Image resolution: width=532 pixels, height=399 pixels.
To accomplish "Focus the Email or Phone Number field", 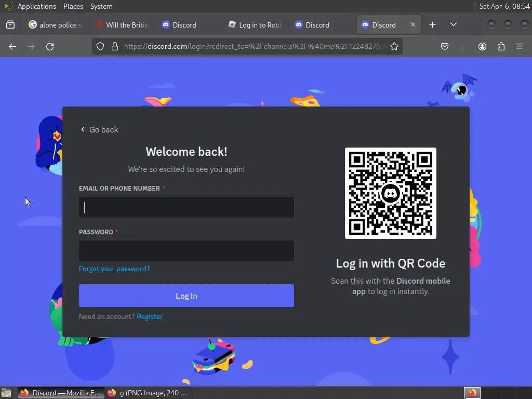I will click(x=187, y=207).
